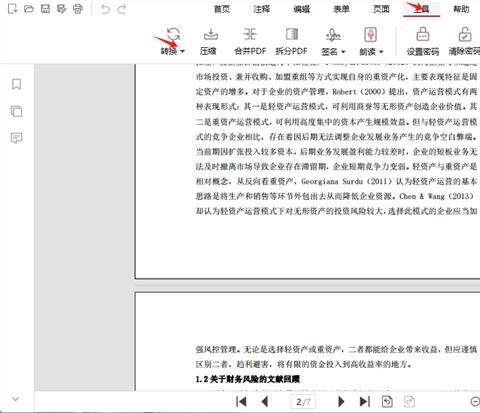
Task: Expand the 转换 dropdown arrow
Action: point(182,51)
